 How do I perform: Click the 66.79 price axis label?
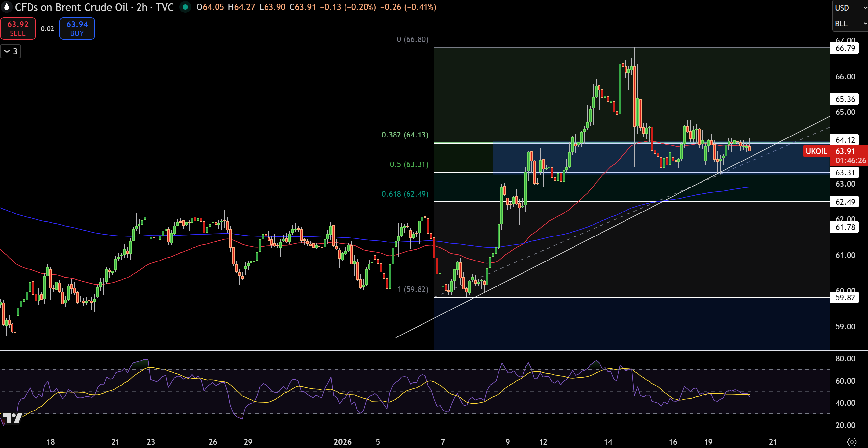coord(845,48)
